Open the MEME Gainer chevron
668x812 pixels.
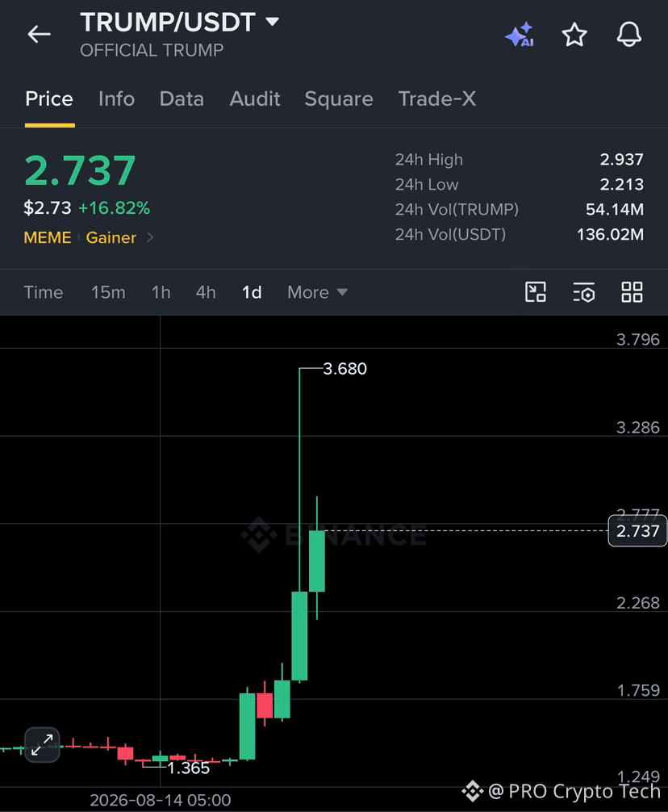[150, 237]
